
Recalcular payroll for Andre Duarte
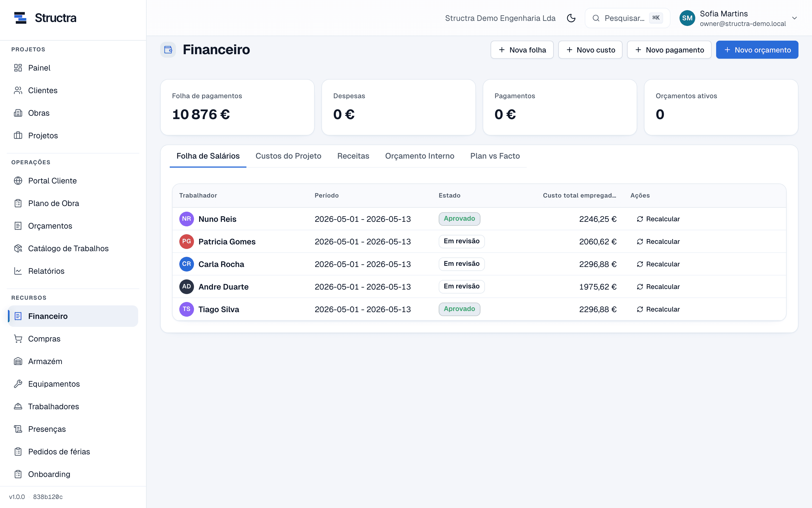tap(658, 286)
